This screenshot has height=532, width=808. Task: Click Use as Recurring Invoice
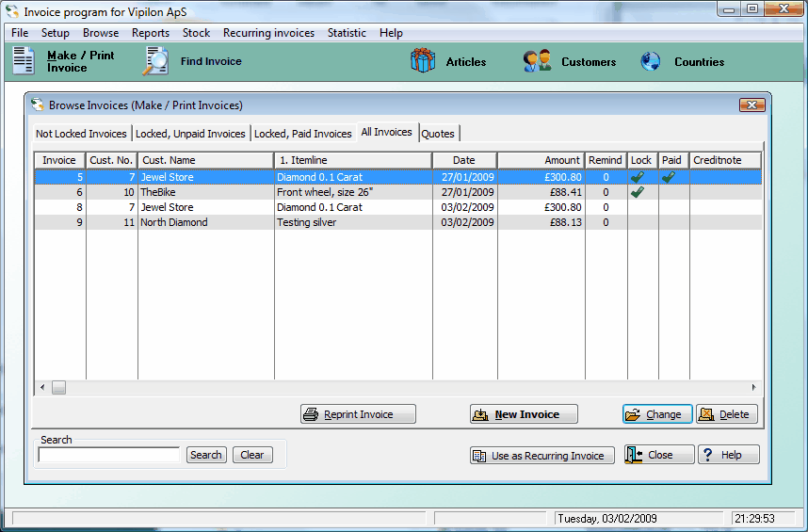click(x=541, y=456)
